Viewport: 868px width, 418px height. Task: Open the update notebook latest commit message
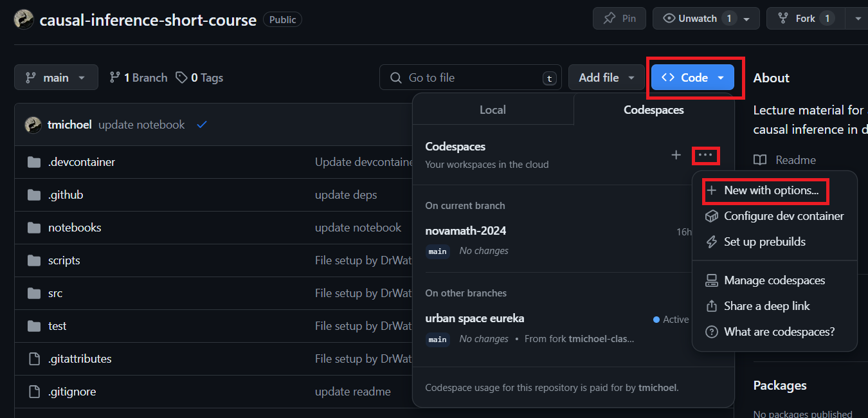[141, 125]
